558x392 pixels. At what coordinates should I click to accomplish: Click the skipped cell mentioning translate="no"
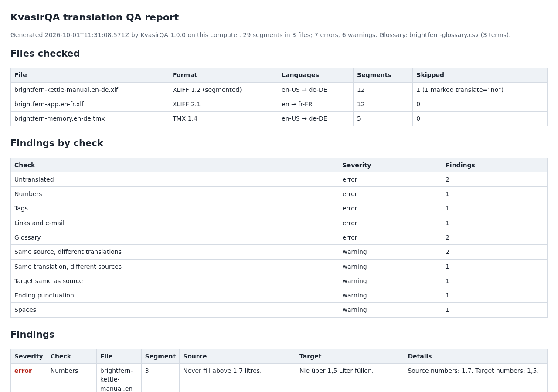coord(480,90)
